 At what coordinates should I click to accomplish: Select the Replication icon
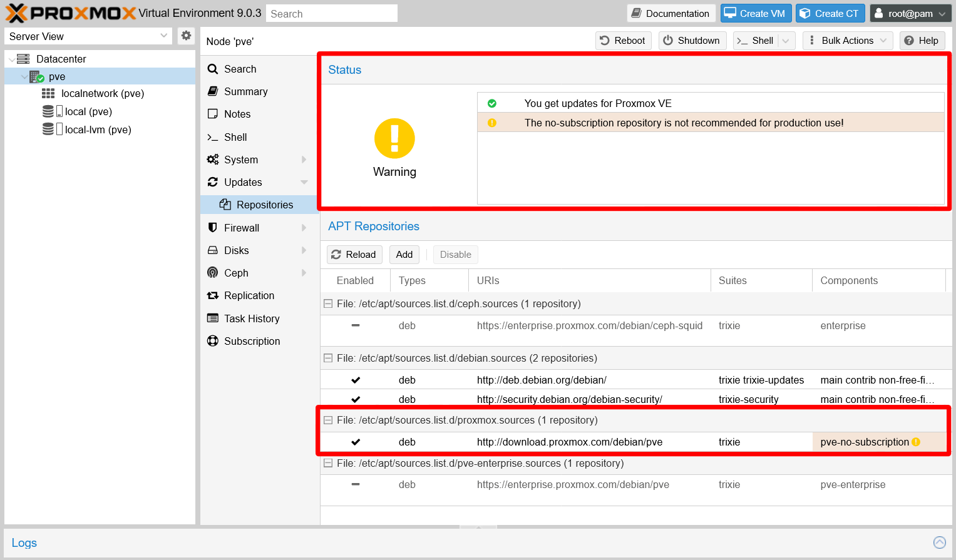click(213, 295)
